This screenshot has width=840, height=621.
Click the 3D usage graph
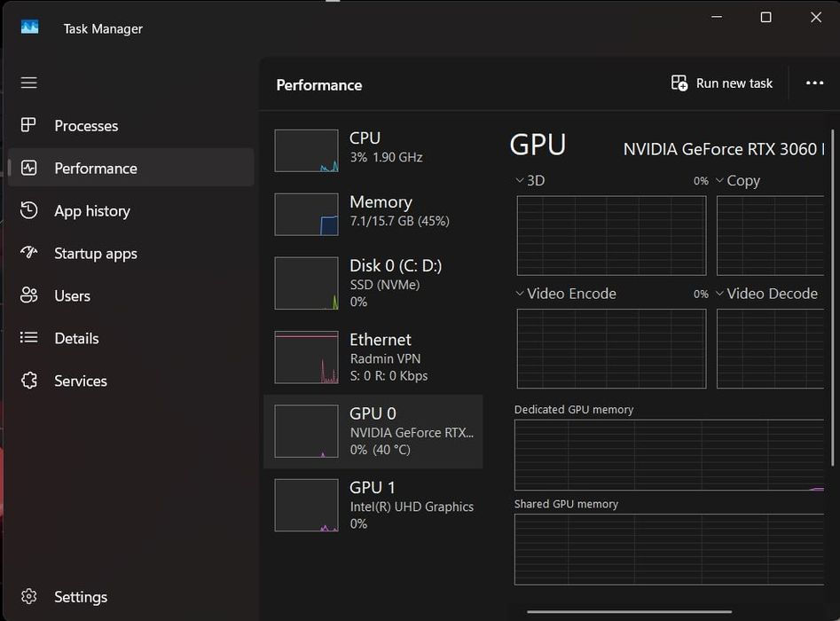pyautogui.click(x=611, y=236)
